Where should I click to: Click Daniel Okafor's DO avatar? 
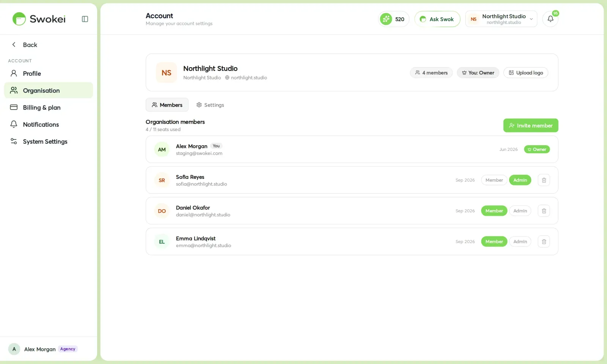(162, 211)
